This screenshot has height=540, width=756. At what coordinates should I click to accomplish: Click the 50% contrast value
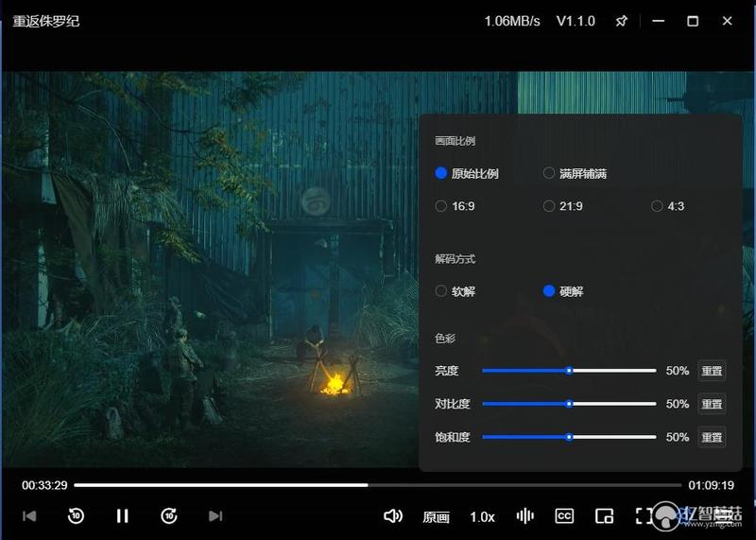(x=677, y=404)
